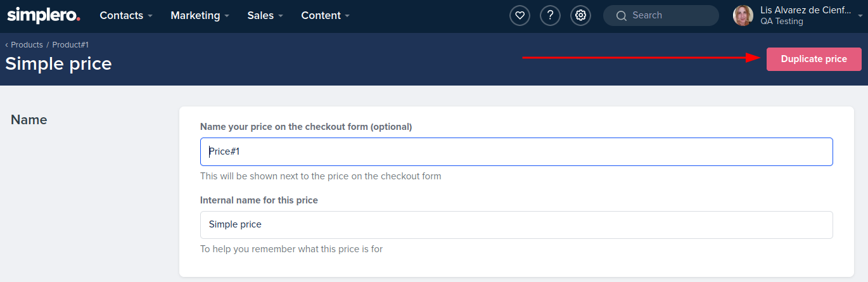868x282 pixels.
Task: Click the checkout form price name field
Action: point(516,152)
